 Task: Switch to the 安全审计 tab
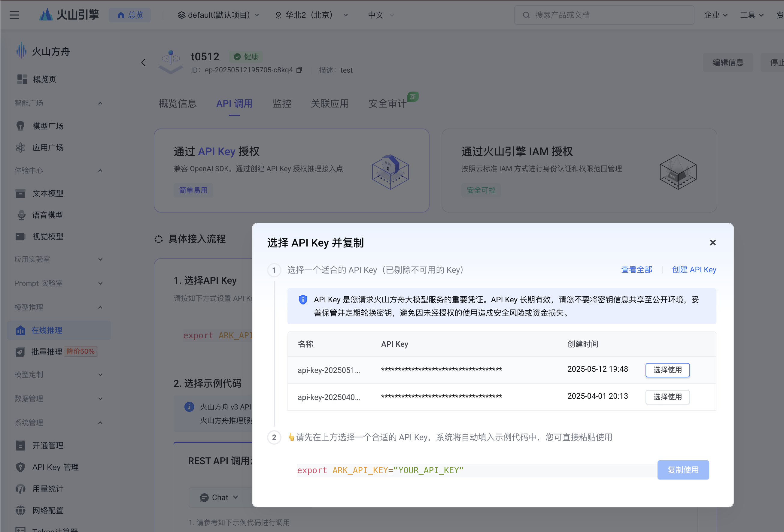[387, 104]
